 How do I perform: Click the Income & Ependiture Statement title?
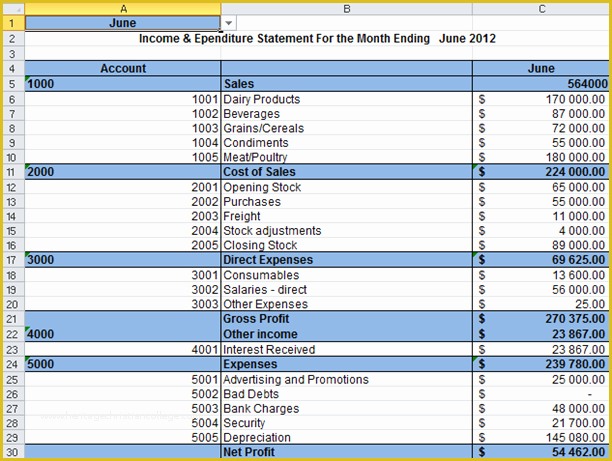(x=317, y=38)
